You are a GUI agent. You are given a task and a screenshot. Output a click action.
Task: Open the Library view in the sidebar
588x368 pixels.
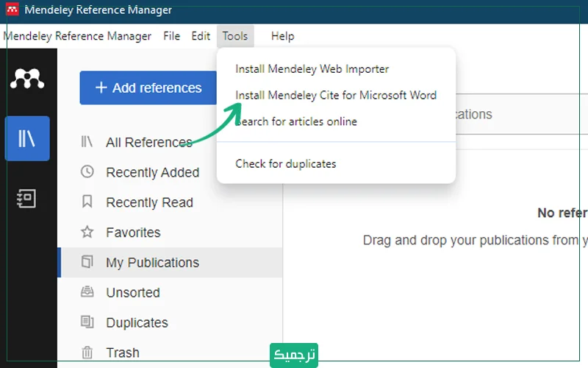tap(27, 138)
